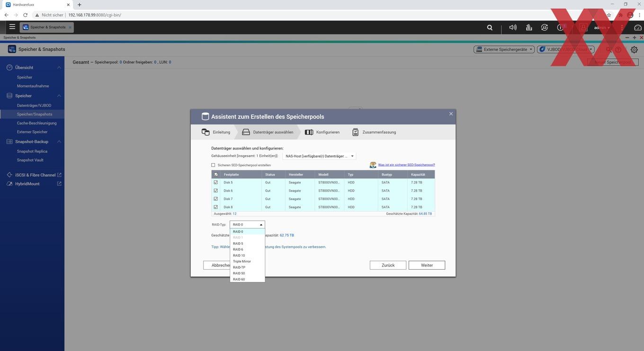Close the Speicher & Snapshots taskbar tab
644x351 pixels.
coord(70,27)
